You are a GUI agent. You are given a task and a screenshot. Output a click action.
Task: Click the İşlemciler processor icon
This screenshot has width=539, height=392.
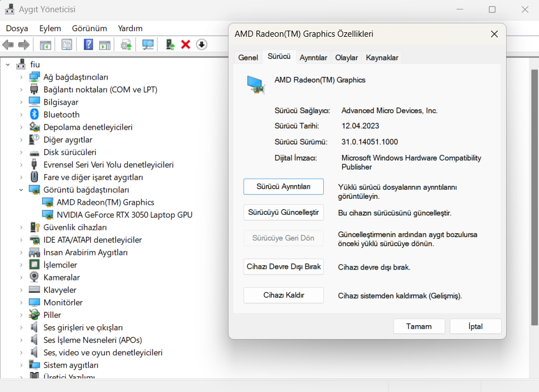[35, 264]
